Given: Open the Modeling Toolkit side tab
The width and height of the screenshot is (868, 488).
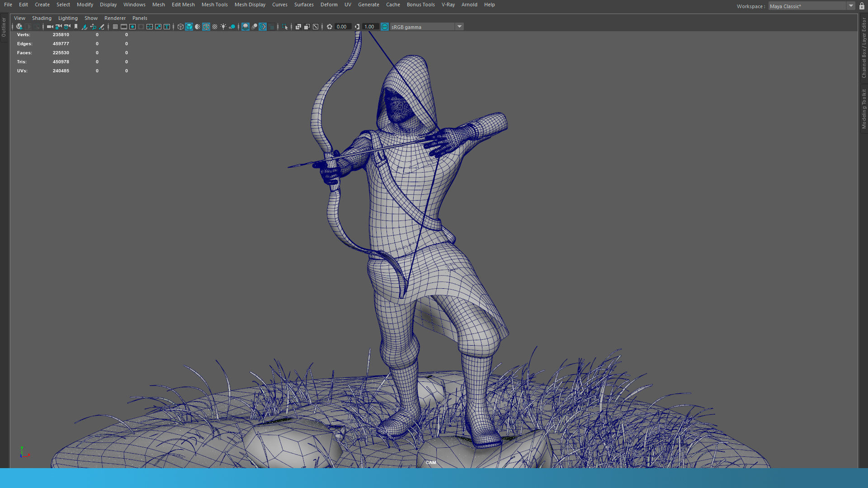Looking at the screenshot, I should (x=863, y=108).
